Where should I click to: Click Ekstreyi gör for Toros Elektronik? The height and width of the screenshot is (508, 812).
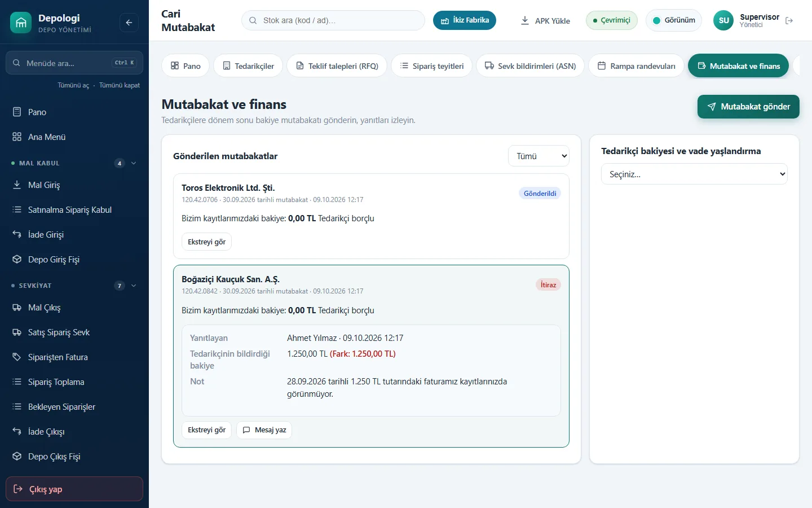206,242
